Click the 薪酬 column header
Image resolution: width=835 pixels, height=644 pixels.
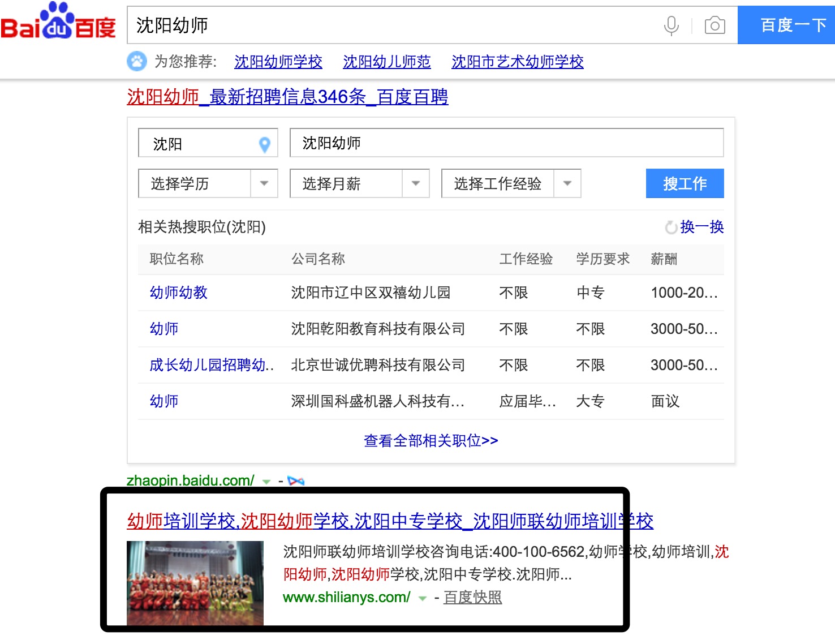point(664,259)
